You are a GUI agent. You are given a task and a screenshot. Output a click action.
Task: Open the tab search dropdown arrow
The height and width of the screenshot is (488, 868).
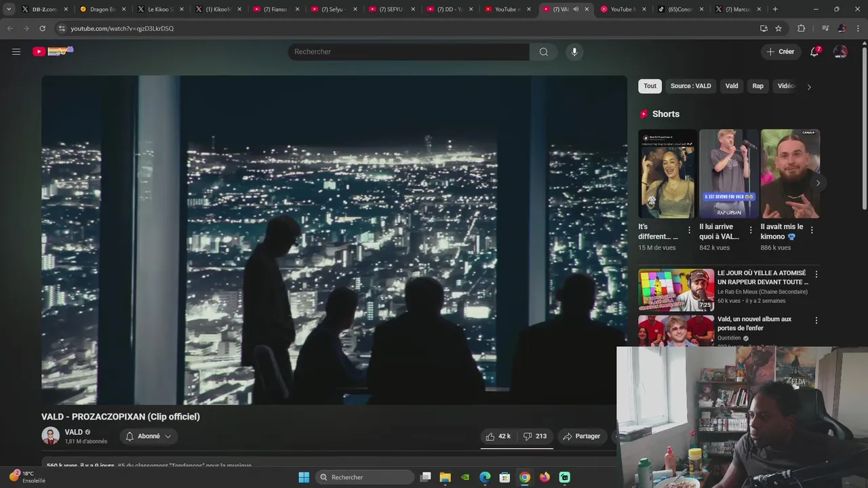tap(9, 9)
